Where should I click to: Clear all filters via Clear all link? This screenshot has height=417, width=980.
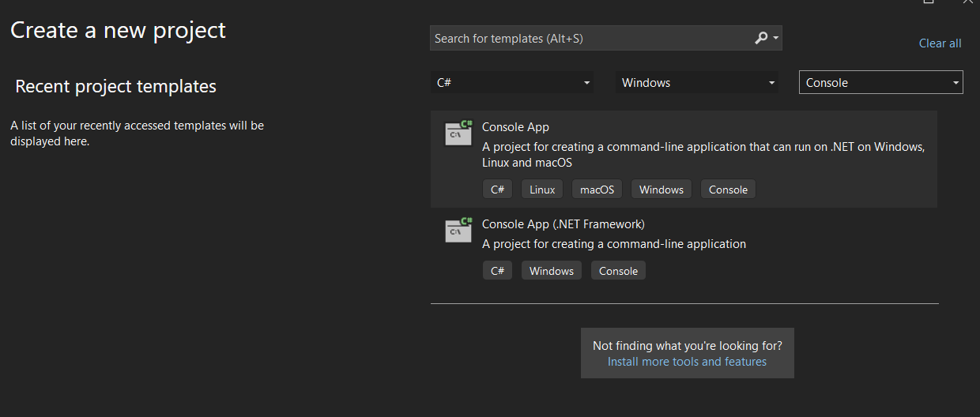click(x=940, y=43)
